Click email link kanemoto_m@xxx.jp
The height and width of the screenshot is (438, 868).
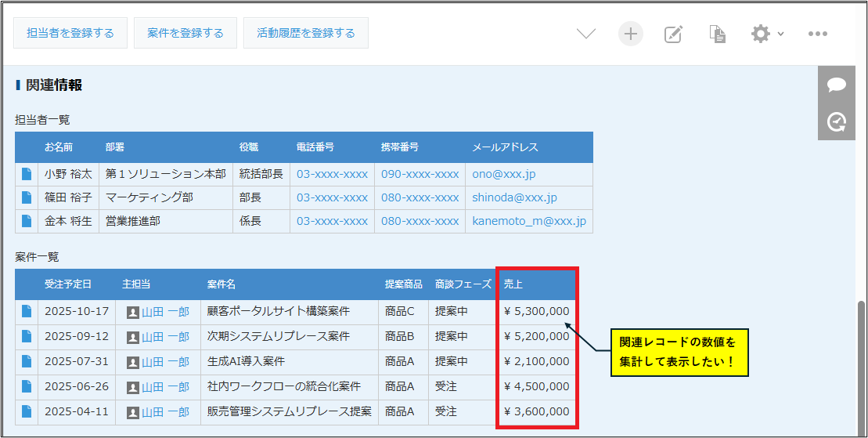(528, 221)
